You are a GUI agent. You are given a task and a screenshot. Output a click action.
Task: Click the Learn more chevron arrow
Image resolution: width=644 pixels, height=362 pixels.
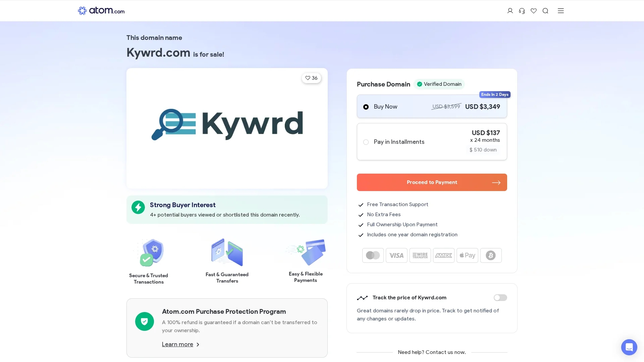[x=198, y=345]
